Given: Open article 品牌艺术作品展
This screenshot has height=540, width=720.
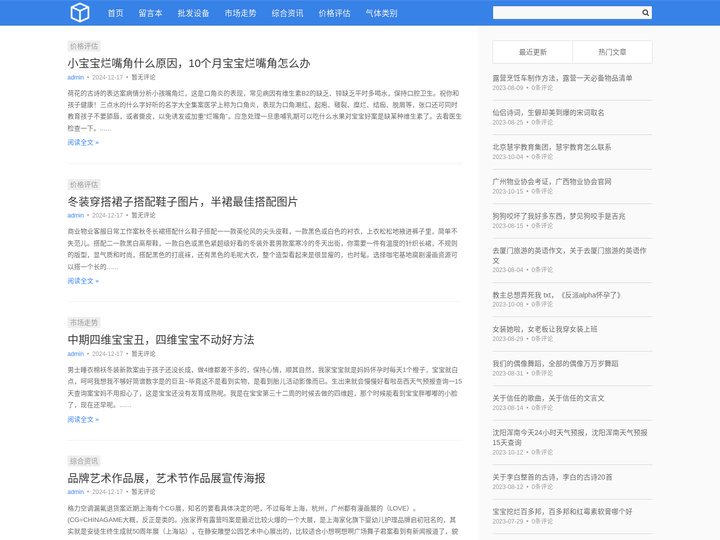Looking at the screenshot, I should coord(166,478).
